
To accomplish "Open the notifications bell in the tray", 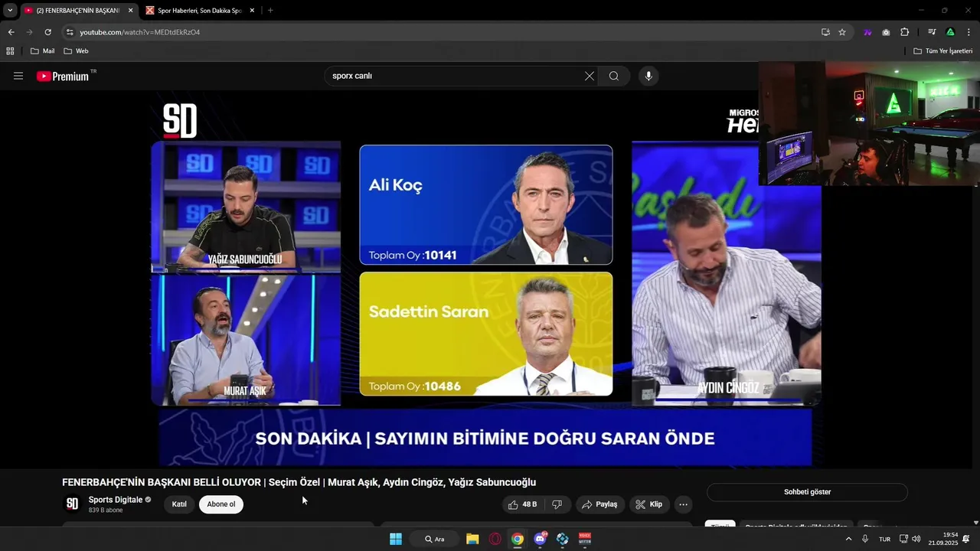I will click(x=966, y=539).
